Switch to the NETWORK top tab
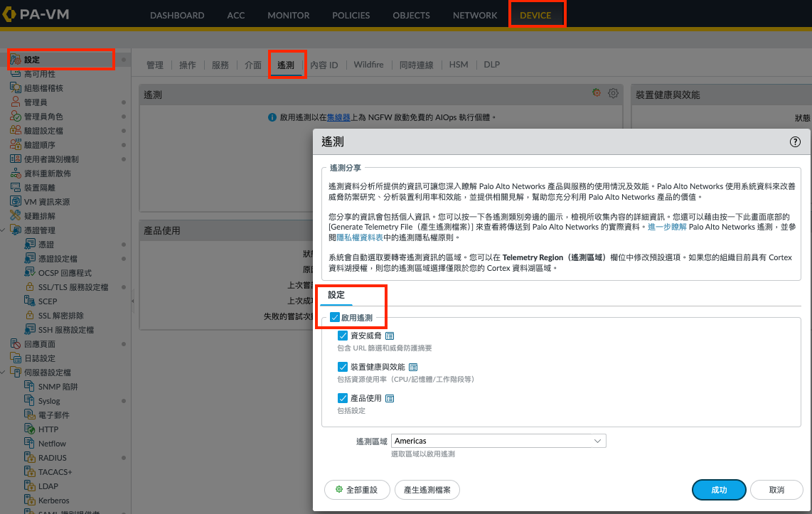Screen dimensions: 812x514 [475, 15]
